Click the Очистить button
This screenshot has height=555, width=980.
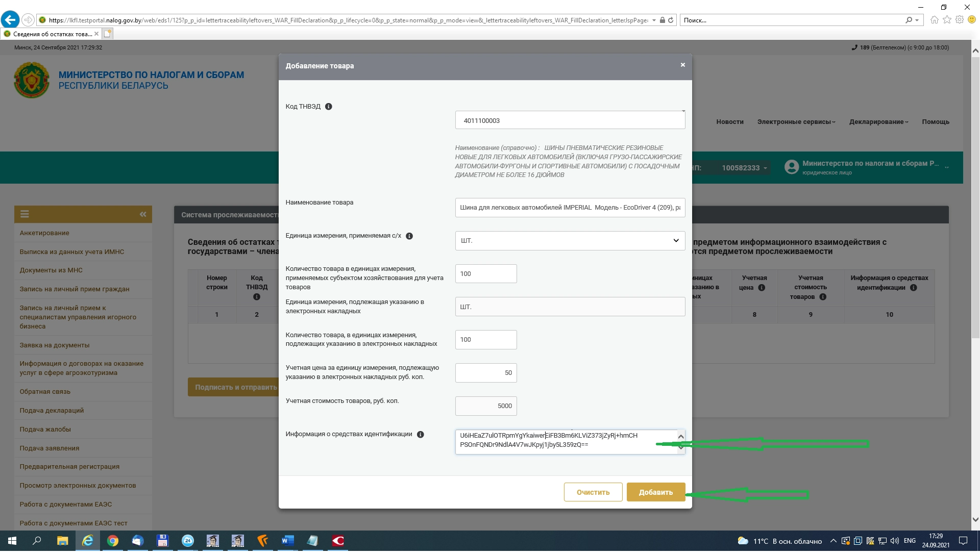tap(593, 492)
